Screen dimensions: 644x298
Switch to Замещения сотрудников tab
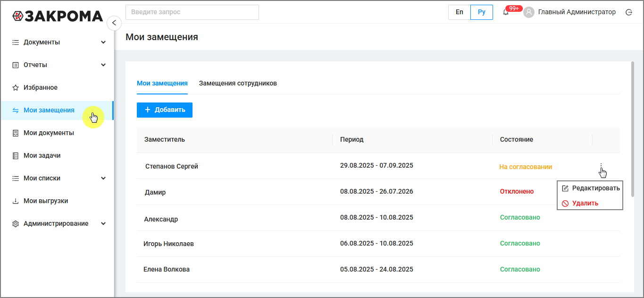click(x=238, y=84)
